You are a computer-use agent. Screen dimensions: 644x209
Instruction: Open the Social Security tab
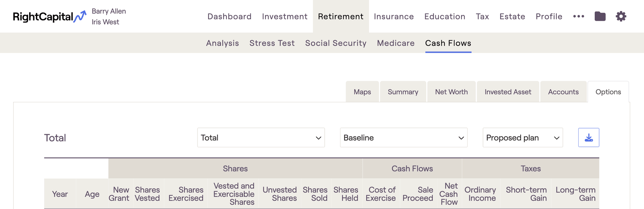pyautogui.click(x=336, y=43)
